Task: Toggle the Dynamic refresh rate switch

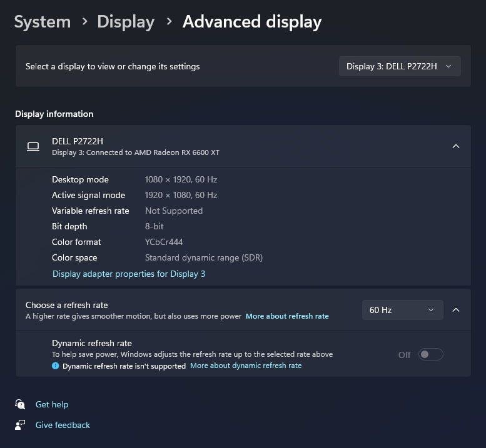Action: click(x=431, y=354)
